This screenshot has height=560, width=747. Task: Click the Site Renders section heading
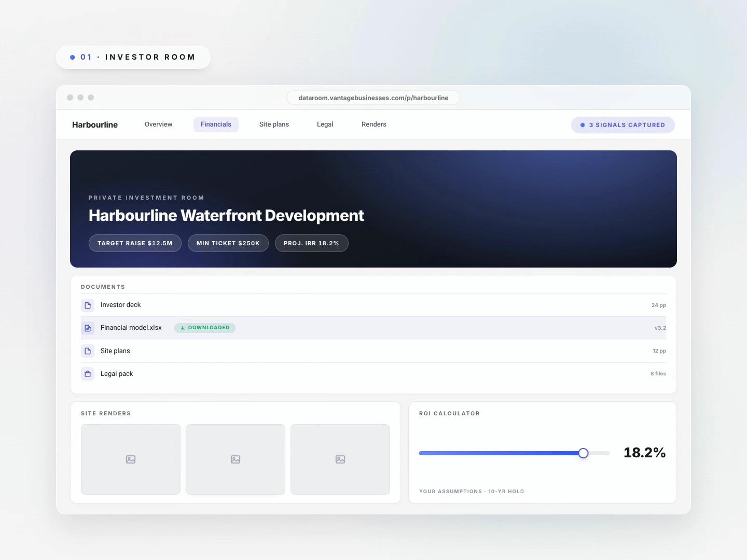click(106, 413)
